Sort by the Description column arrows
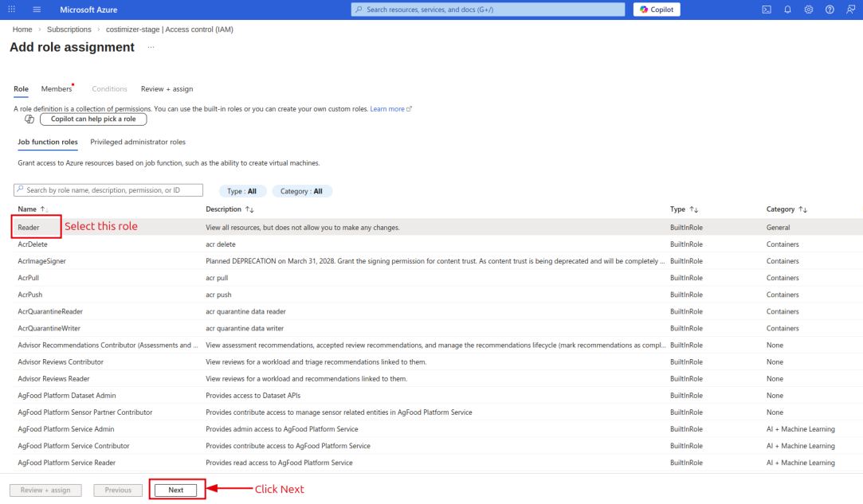 click(x=249, y=209)
